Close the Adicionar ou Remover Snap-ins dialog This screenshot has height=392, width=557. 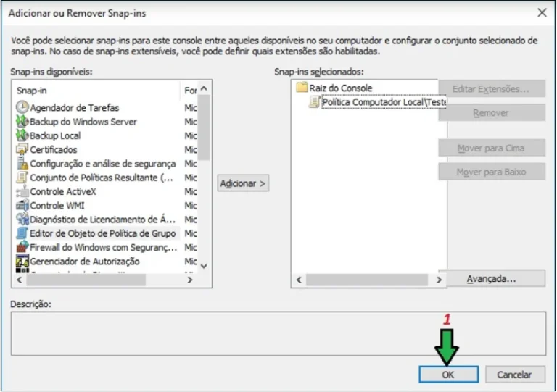pos(540,12)
